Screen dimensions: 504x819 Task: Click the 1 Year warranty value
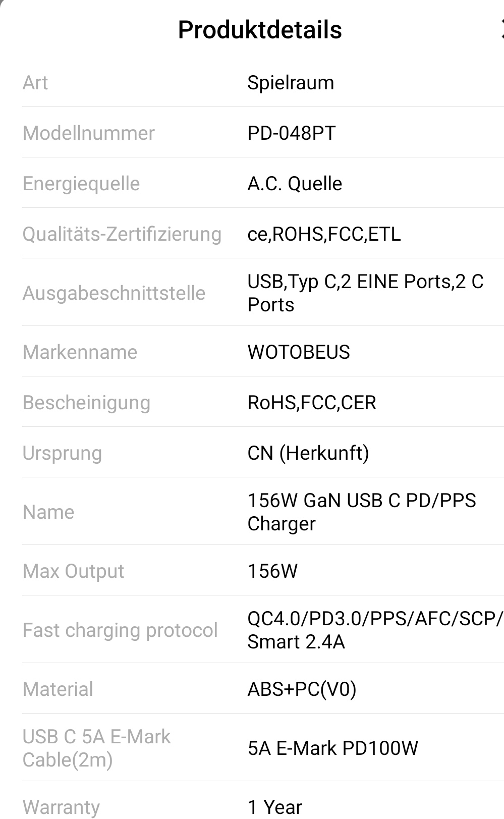[274, 807]
